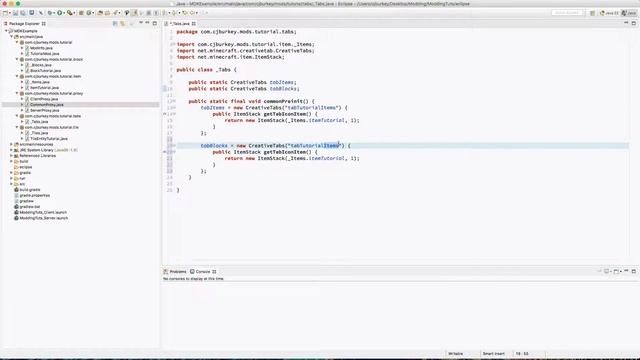This screenshot has width=640, height=360.
Task: Select CommonProxy.java in Package Explorer
Action: pos(46,105)
